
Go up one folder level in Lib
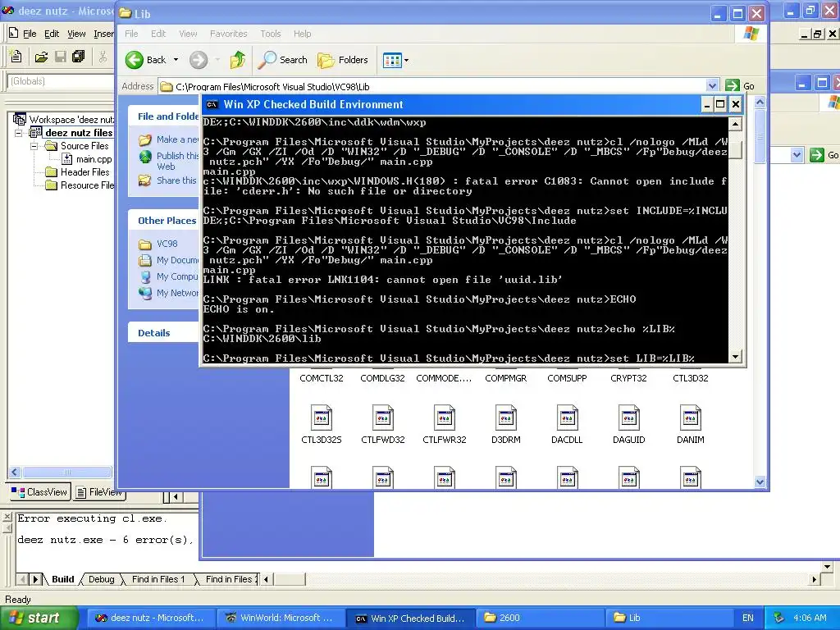[x=237, y=60]
